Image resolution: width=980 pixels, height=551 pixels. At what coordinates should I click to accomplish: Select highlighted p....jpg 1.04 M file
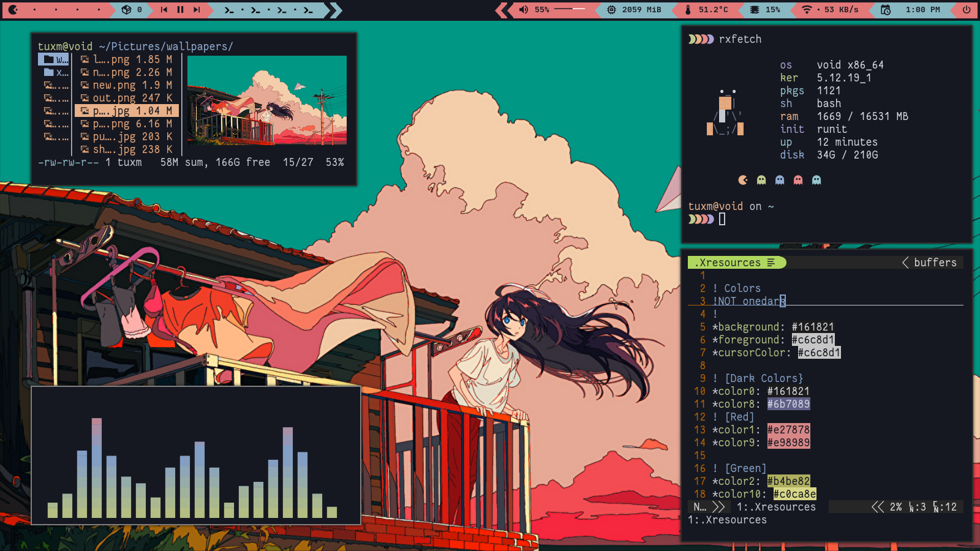coord(127,111)
